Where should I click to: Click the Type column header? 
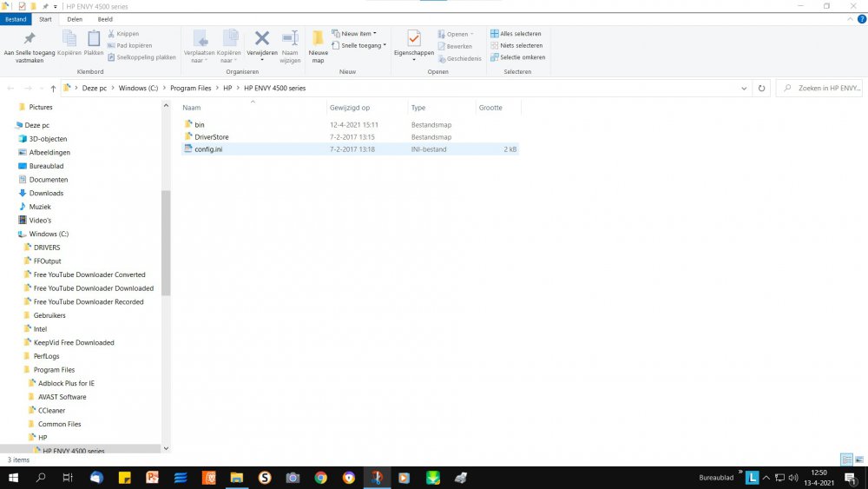(418, 108)
